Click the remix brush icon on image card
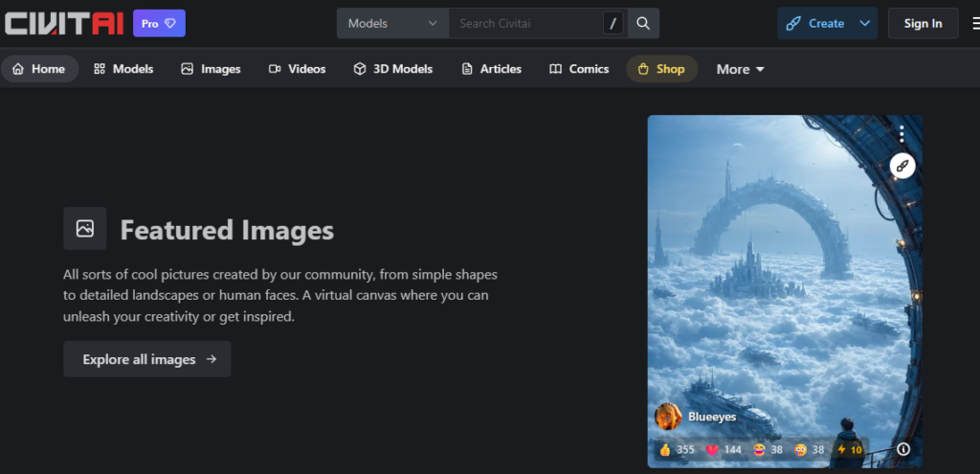Screen dimensions: 980x474 [902, 166]
